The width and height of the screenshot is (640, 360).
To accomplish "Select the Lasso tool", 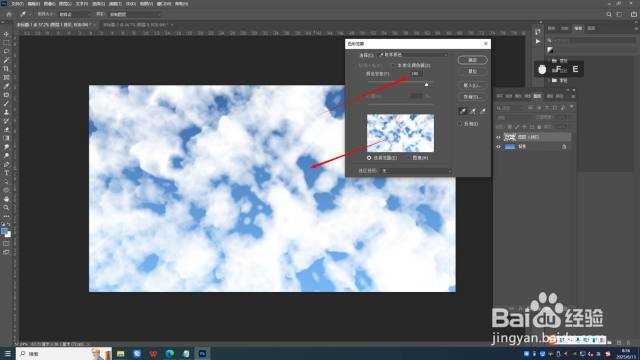I will point(6,51).
